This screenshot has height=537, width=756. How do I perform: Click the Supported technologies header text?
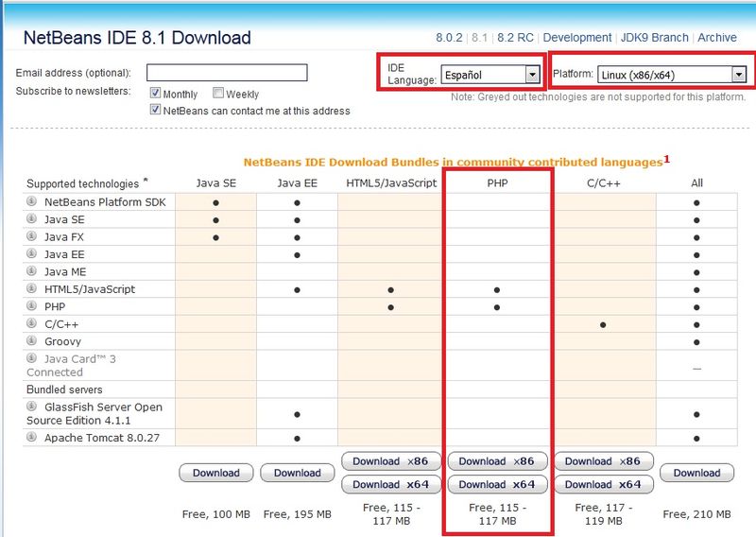(x=82, y=183)
